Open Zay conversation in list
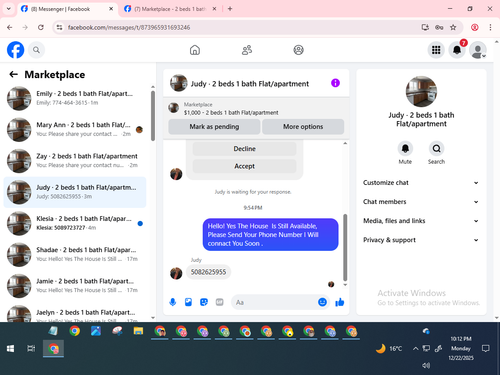 point(75,161)
